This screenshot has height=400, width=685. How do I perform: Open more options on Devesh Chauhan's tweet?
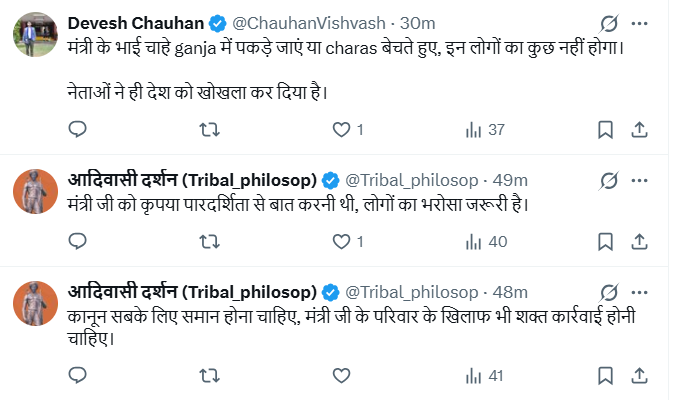click(x=641, y=23)
